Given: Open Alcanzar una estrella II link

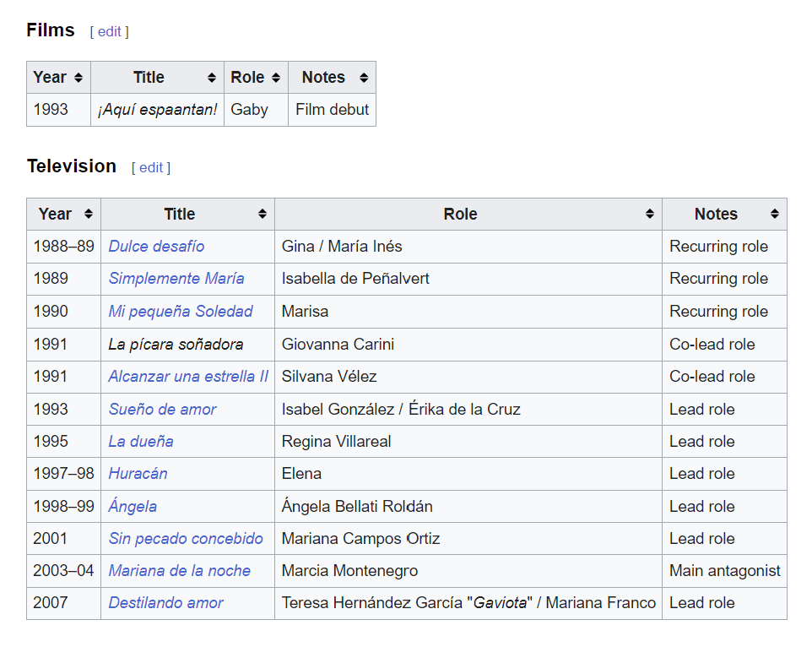Looking at the screenshot, I should point(188,377).
